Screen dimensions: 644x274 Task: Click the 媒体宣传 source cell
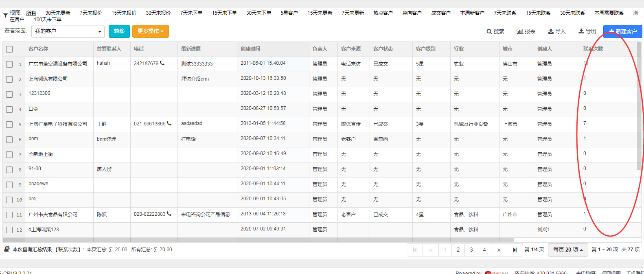click(x=351, y=124)
